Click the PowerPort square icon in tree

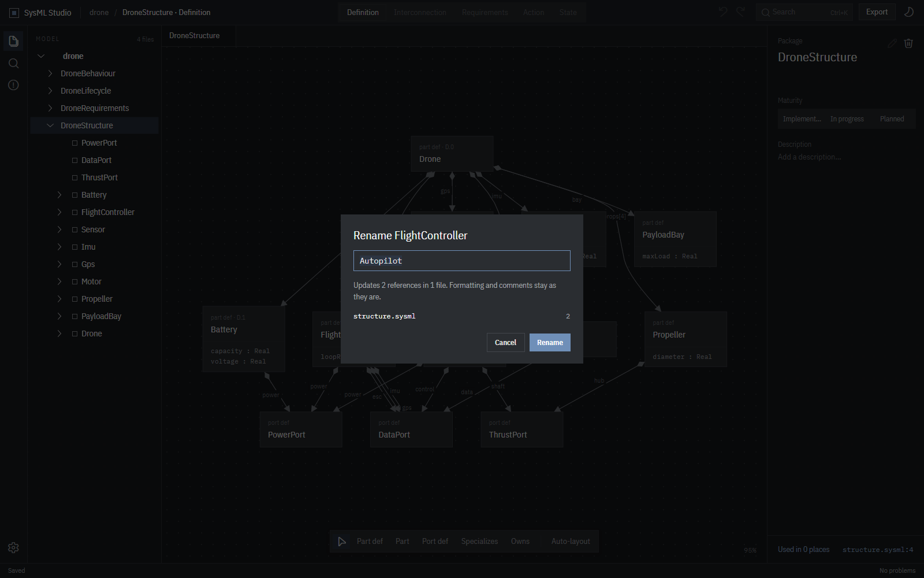tap(74, 143)
